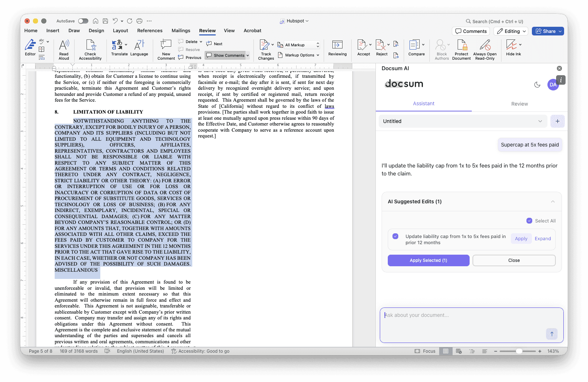The width and height of the screenshot is (588, 382).
Task: Expand the liability cap suggestion details
Action: click(543, 239)
